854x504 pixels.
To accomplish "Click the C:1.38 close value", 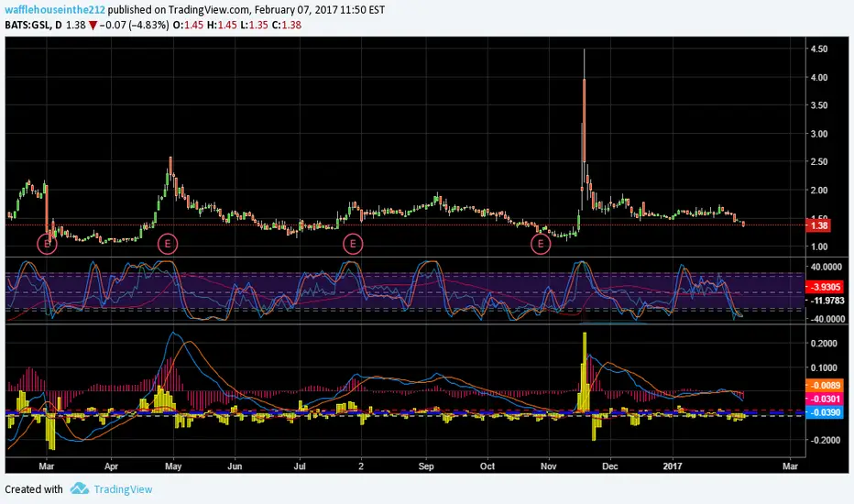I will [286, 25].
